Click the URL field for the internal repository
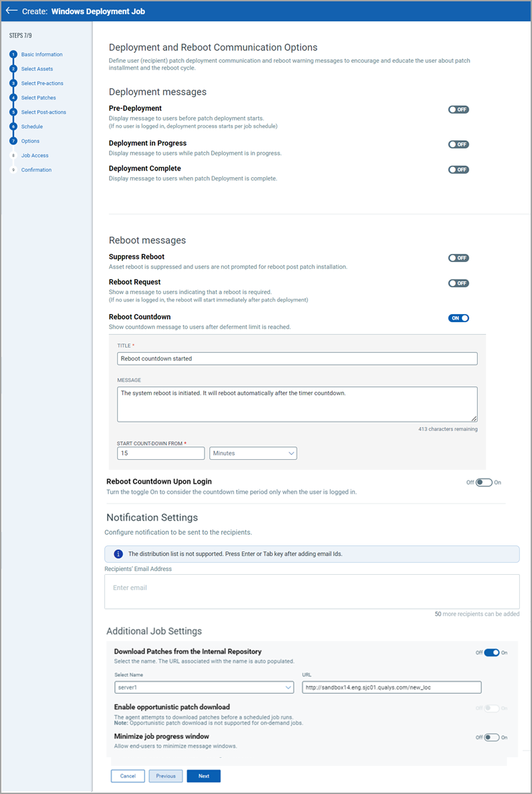The height and width of the screenshot is (794, 532). pos(391,687)
